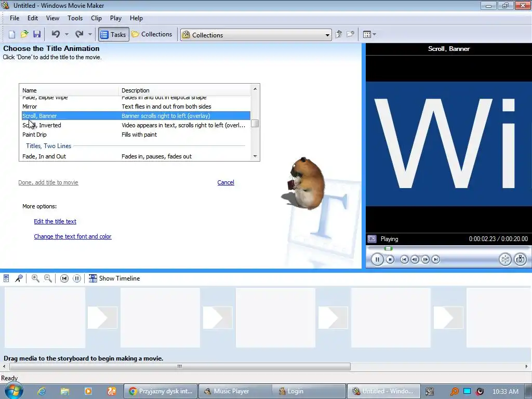The width and height of the screenshot is (532, 399).
Task: Zoom out on the timeline
Action: [x=48, y=278]
